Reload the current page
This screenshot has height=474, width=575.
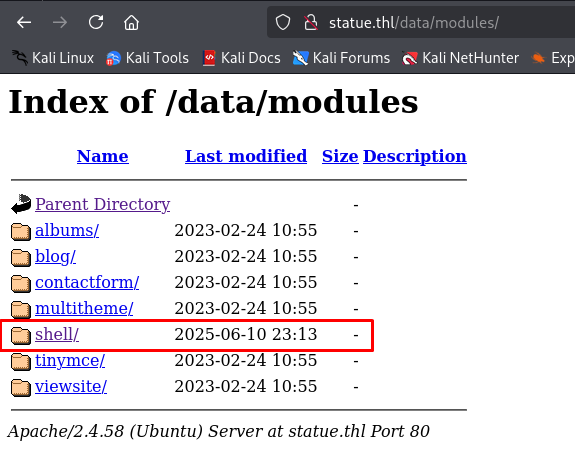click(96, 22)
